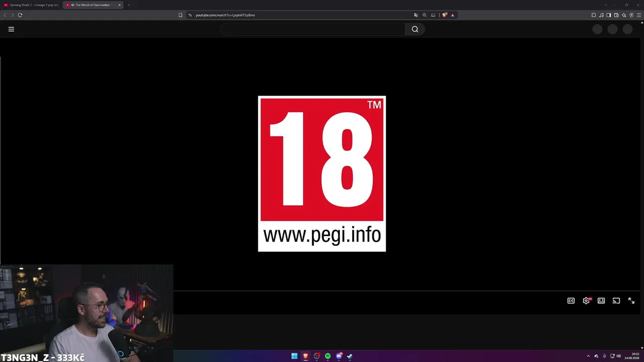Focus the YouTube search input field
644x362 pixels.
tap(312, 29)
